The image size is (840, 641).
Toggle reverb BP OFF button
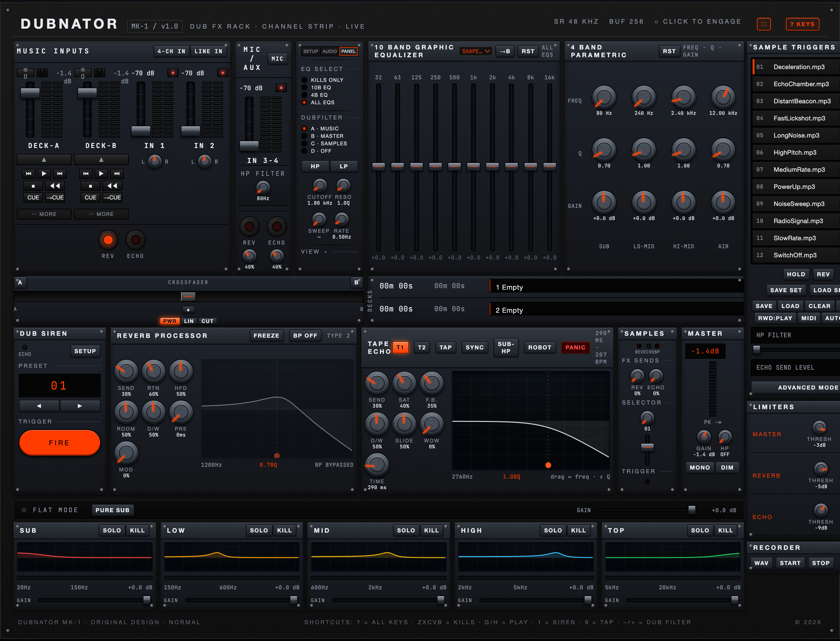point(305,335)
